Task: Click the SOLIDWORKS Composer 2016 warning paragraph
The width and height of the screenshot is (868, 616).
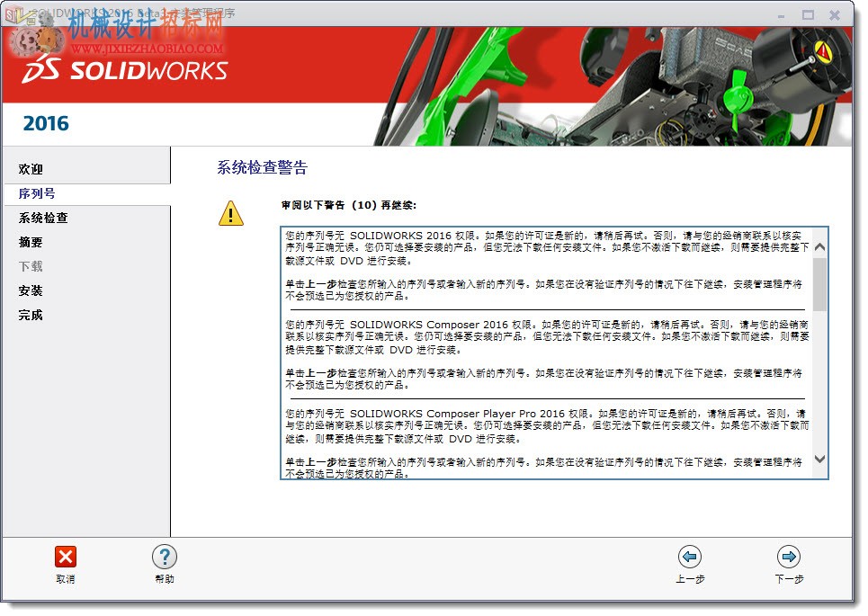Action: [x=547, y=337]
